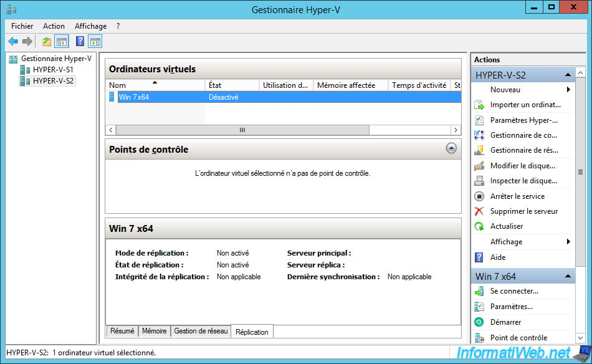The image size is (592, 364).
Task: Click the Back arrow toolbar icon
Action: (x=13, y=42)
